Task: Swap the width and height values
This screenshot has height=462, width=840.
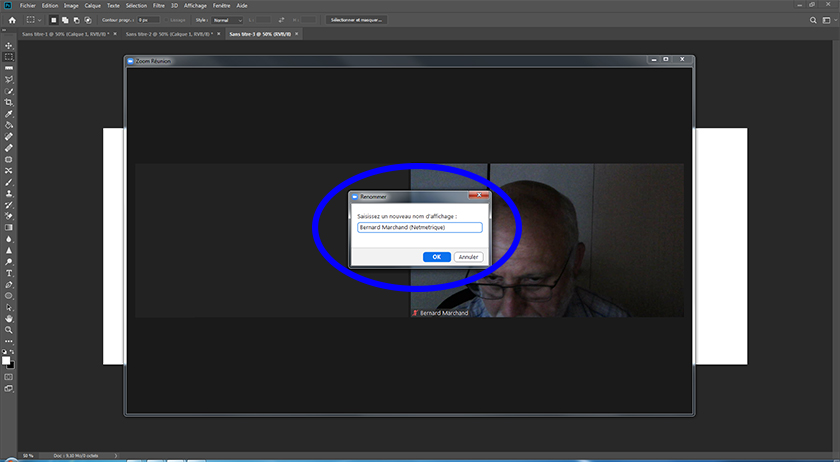Action: click(x=281, y=20)
